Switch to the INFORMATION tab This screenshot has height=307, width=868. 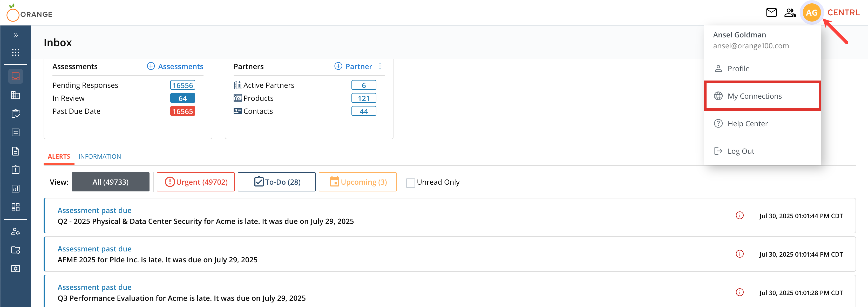99,156
